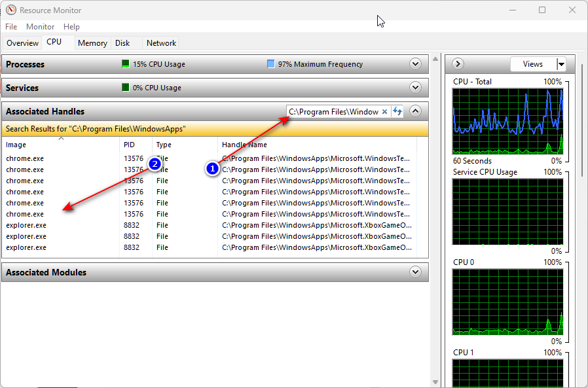Sort by the Image column header
This screenshot has height=388, width=588.
60,145
